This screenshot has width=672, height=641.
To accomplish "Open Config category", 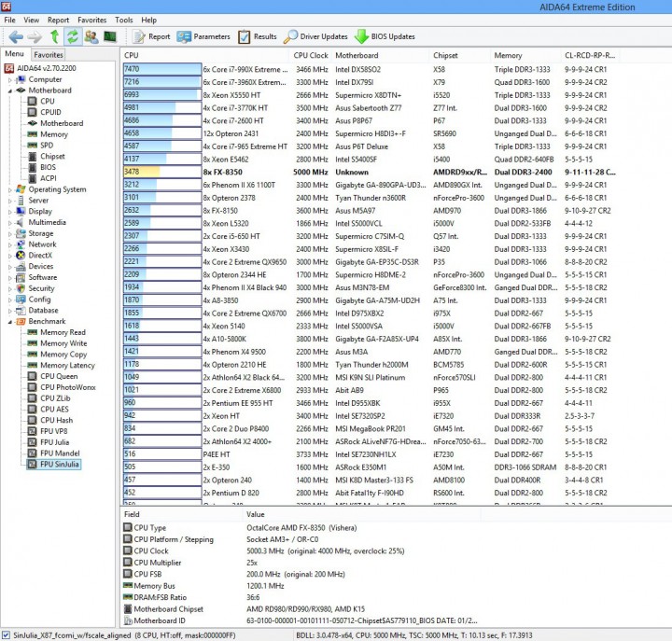I will tap(34, 300).
